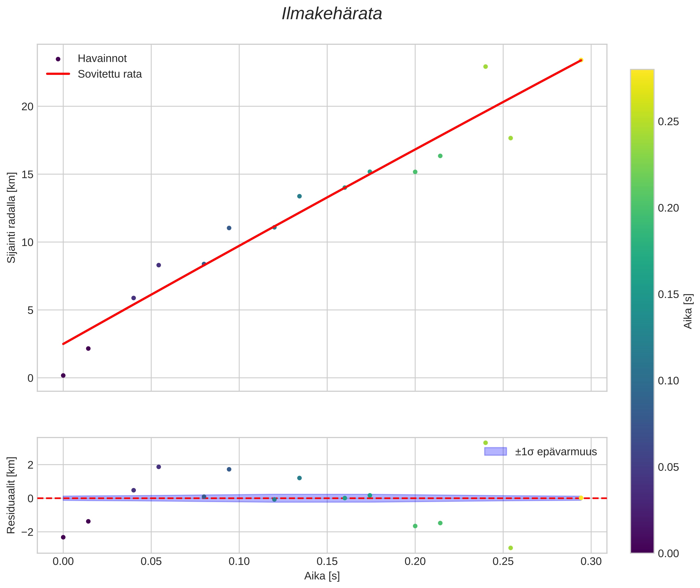This screenshot has height=588, width=700.
Task: Click the bottom Aika [s] x-axis label
Action: pos(322,576)
